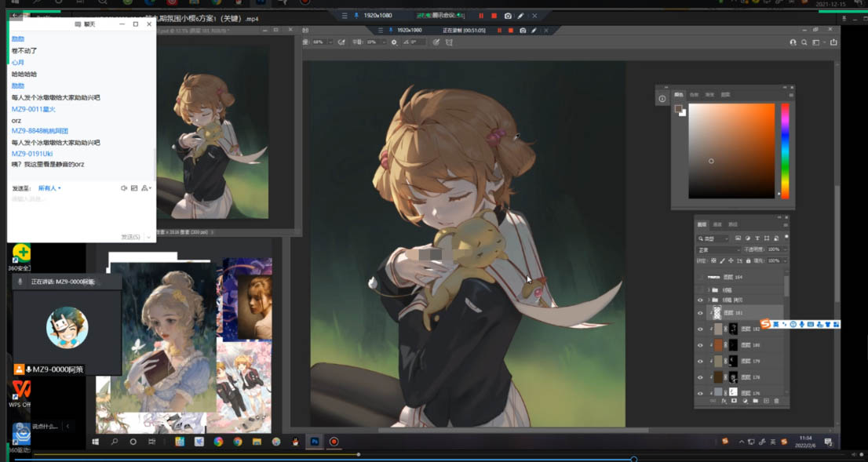Viewport: 868px width, 462px height.
Task: Create a new layer group
Action: 756,401
